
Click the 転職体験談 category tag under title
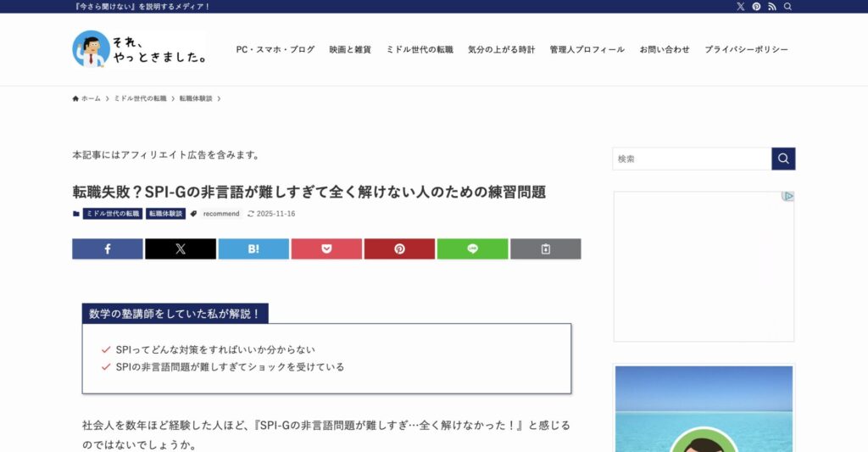pyautogui.click(x=165, y=214)
